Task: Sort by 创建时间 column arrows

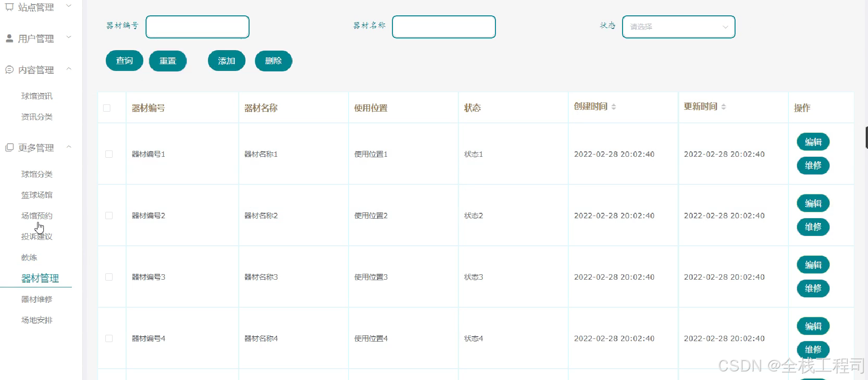Action: click(613, 107)
